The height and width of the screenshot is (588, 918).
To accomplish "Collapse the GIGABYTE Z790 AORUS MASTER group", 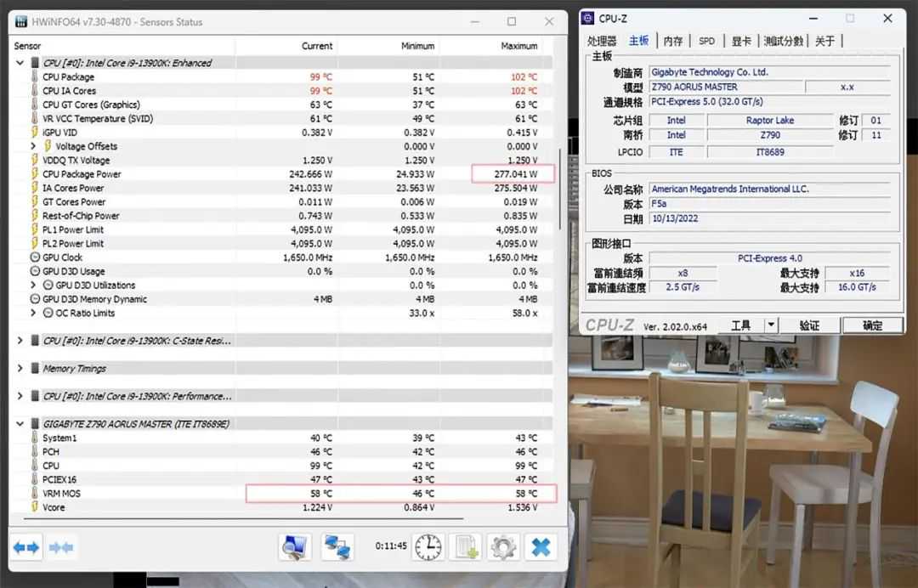I will (20, 423).
